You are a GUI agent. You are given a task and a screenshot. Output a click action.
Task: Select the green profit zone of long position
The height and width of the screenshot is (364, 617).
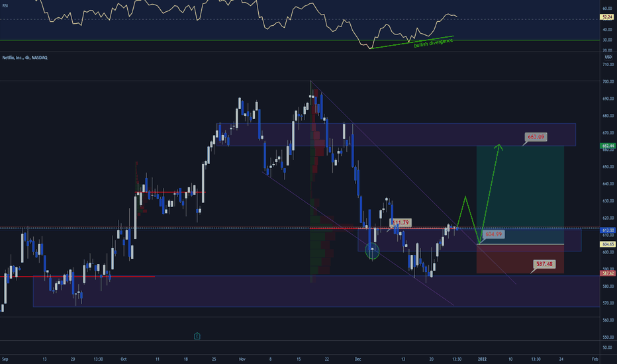(520, 195)
